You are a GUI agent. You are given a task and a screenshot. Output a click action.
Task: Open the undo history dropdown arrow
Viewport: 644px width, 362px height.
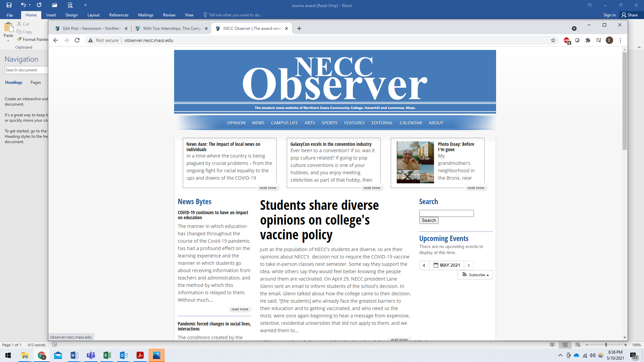click(30, 5)
